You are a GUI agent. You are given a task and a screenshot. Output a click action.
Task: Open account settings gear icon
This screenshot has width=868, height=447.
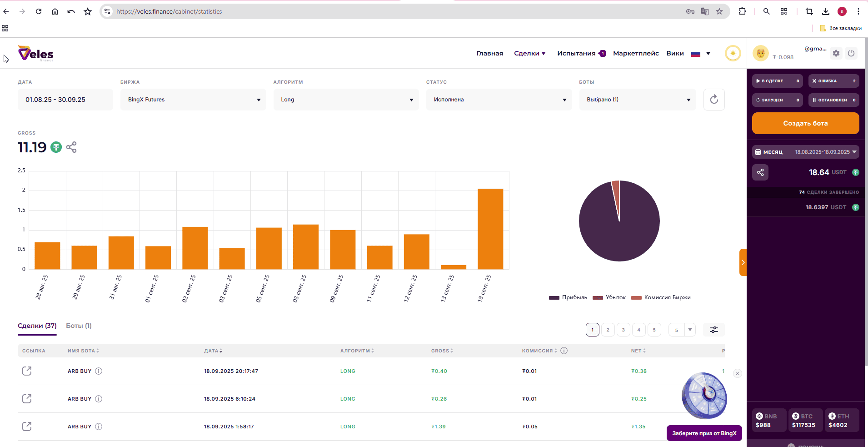point(836,53)
